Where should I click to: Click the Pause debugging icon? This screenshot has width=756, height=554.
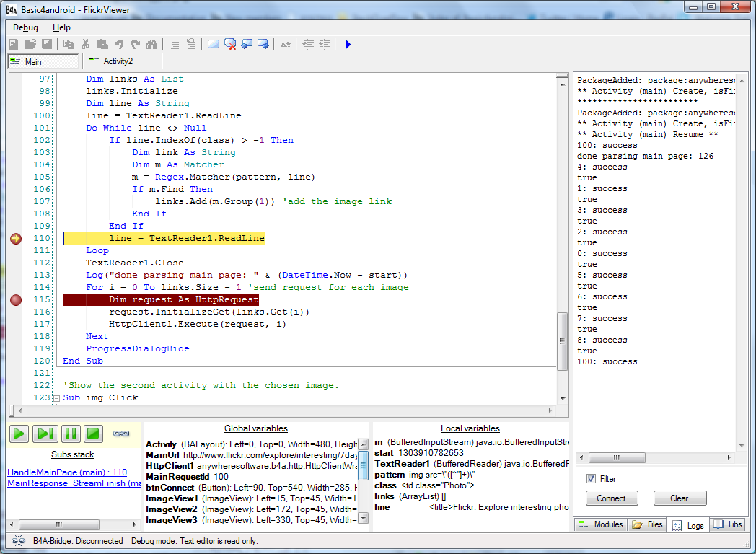pyautogui.click(x=70, y=434)
